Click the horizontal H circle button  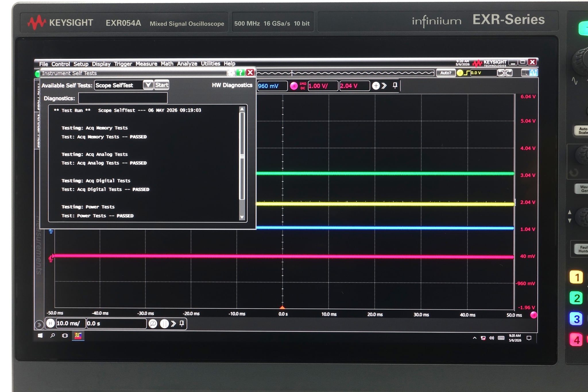(x=50, y=323)
